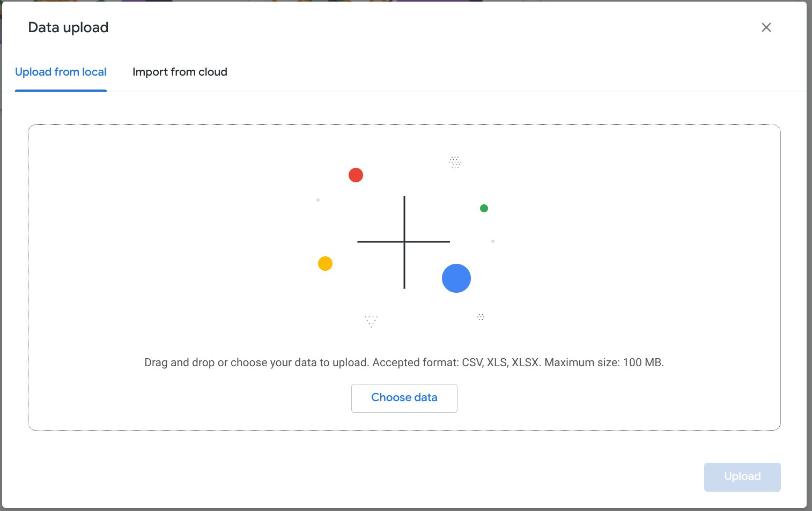Screen dimensions: 812x511
Task: Click the black cross in the upload graphic
Action: [x=404, y=242]
